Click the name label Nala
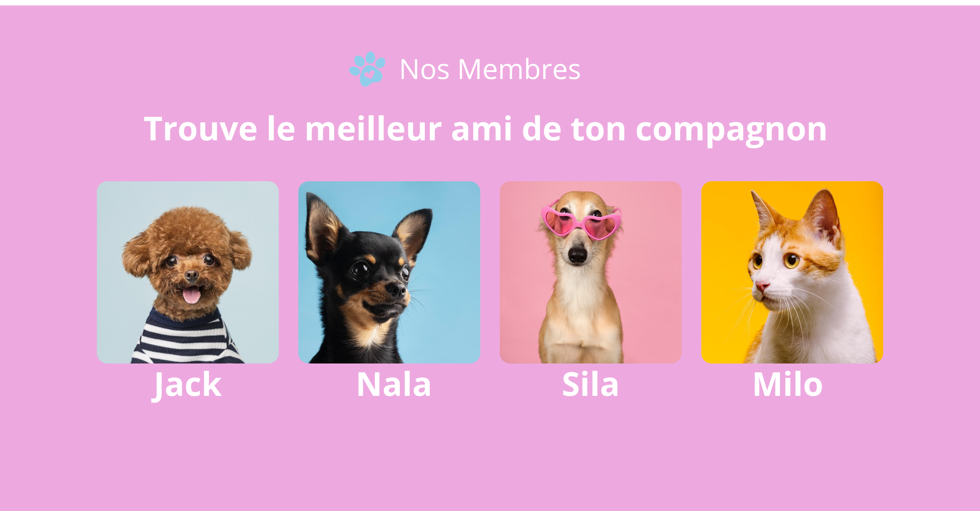Viewport: 980px width, 511px height. tap(394, 384)
